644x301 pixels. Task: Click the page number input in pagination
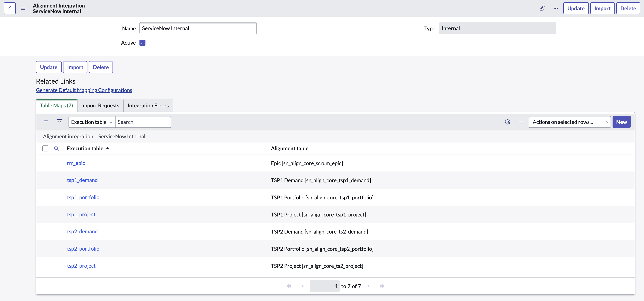324,286
